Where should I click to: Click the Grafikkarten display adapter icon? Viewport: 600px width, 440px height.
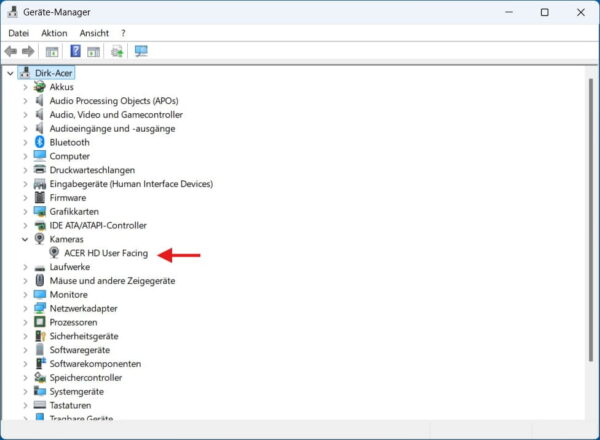[x=39, y=211]
